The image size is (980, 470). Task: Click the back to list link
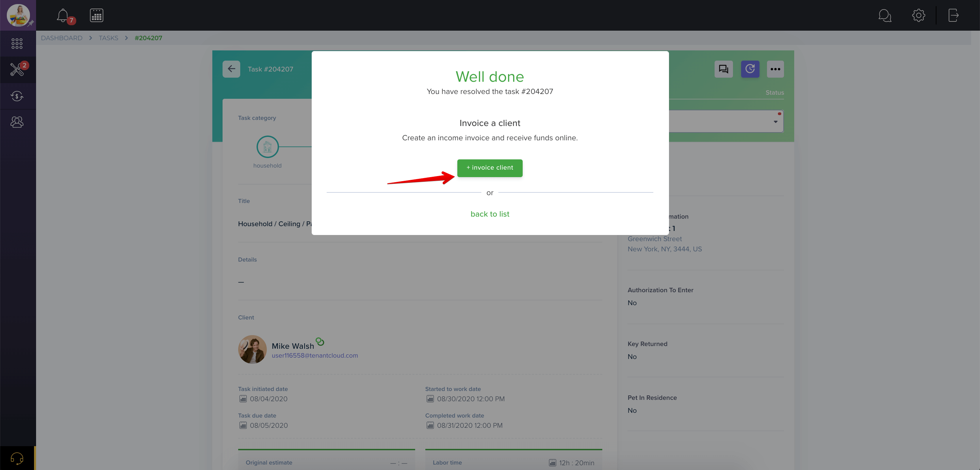[x=490, y=214]
